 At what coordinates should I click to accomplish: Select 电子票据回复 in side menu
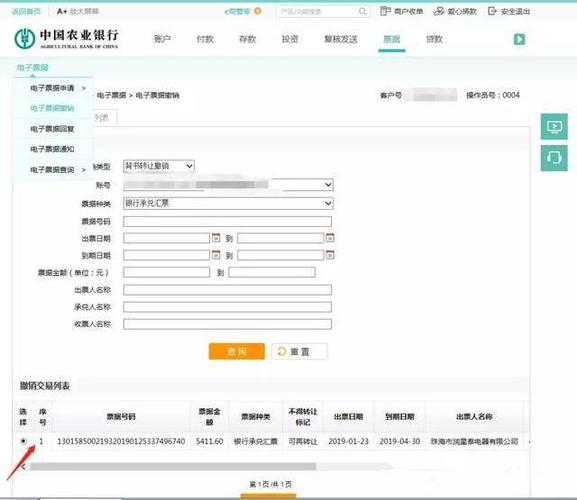coord(52,129)
